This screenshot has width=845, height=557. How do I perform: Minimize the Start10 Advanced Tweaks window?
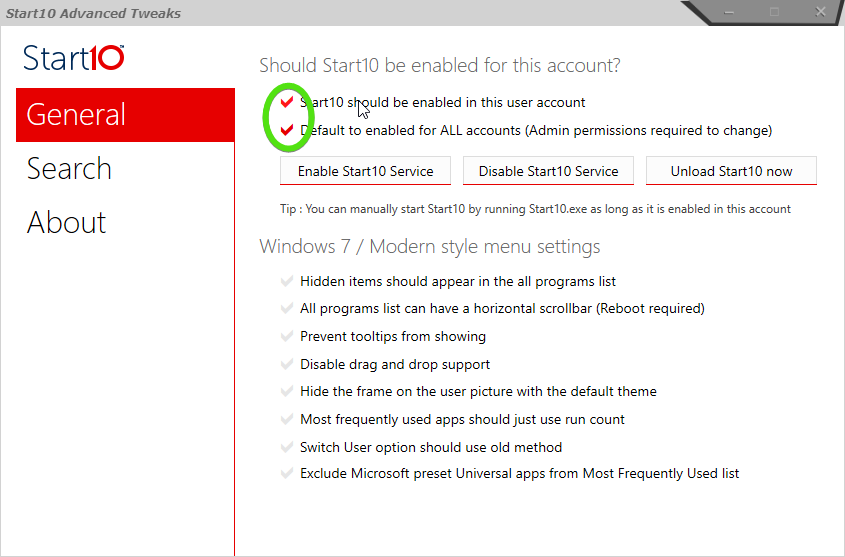[x=729, y=12]
